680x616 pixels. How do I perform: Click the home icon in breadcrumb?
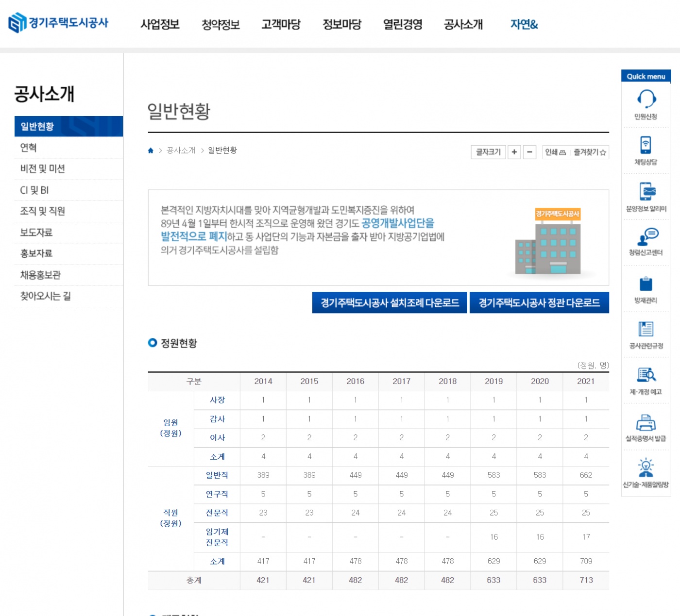click(151, 150)
